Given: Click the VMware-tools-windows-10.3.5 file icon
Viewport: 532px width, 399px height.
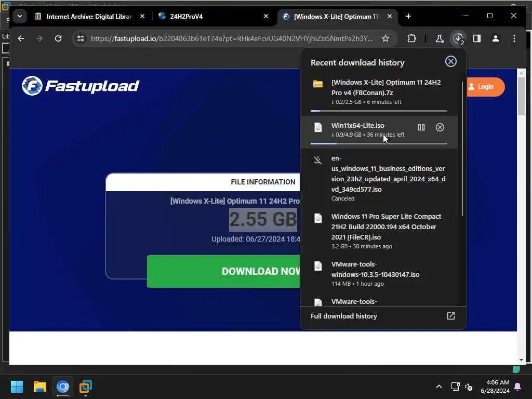Looking at the screenshot, I should [x=317, y=266].
